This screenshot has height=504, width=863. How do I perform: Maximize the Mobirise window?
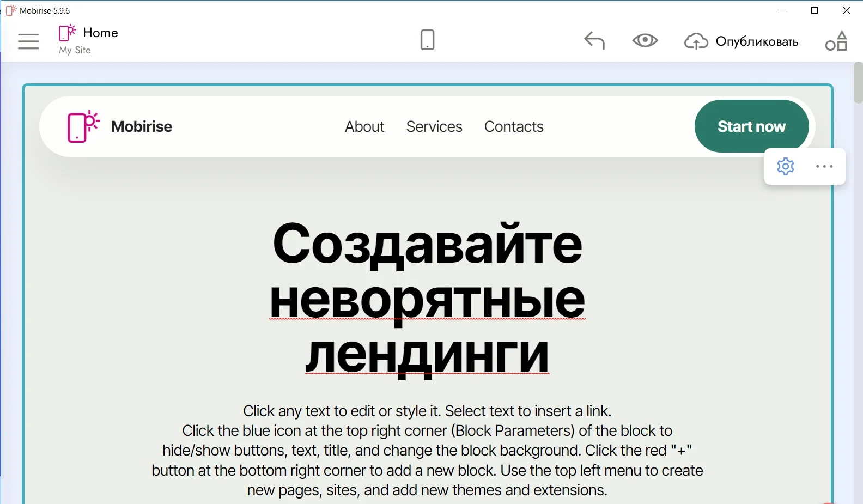tap(815, 10)
